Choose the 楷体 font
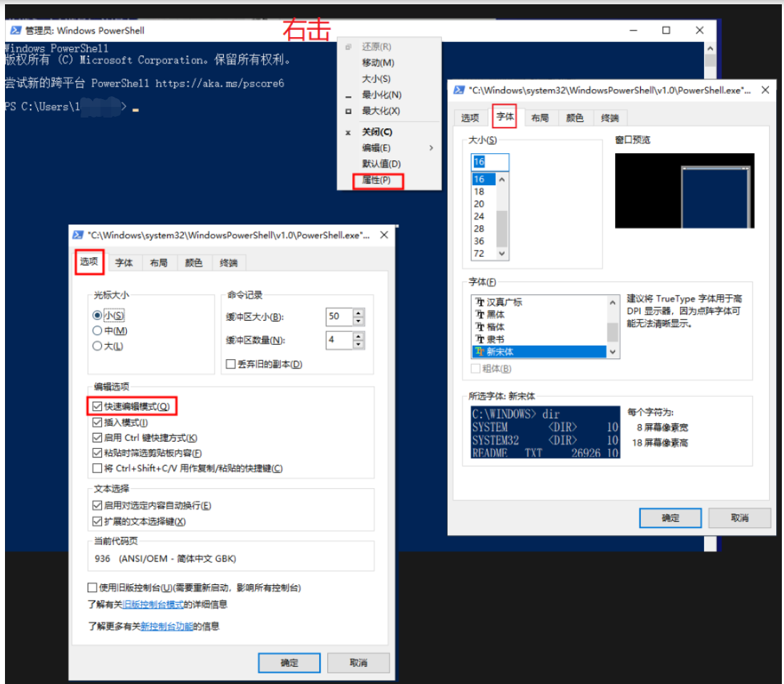This screenshot has height=684, width=784. click(539, 327)
